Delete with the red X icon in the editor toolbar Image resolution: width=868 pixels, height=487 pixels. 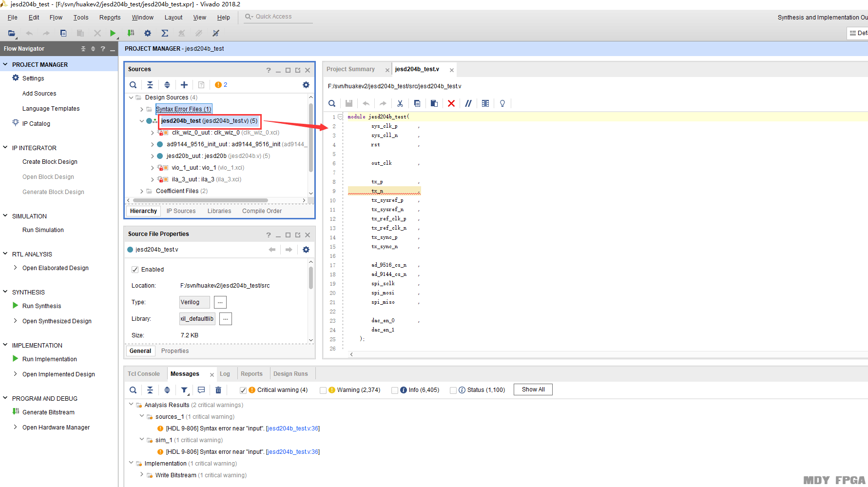coord(451,103)
